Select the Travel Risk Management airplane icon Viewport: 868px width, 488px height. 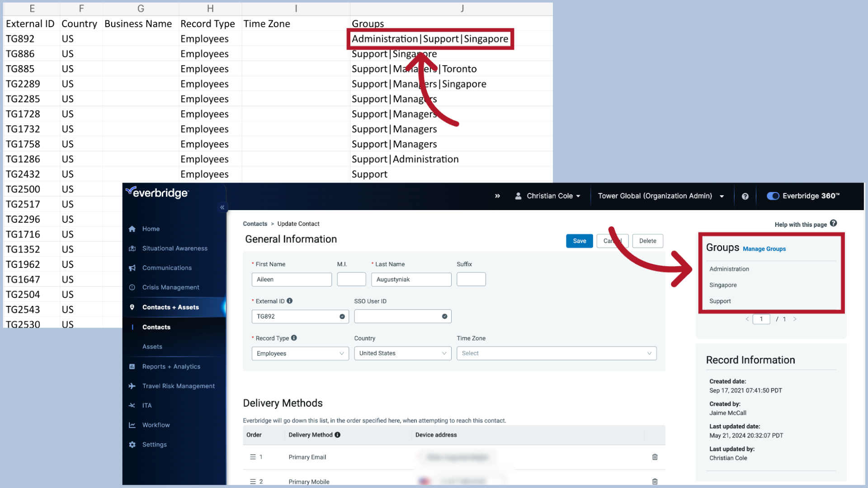click(132, 386)
